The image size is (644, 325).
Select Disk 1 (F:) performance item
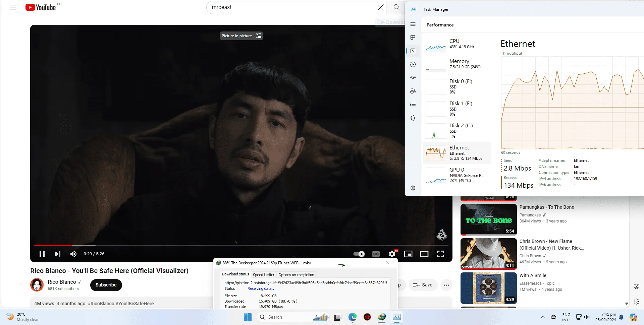click(x=457, y=109)
